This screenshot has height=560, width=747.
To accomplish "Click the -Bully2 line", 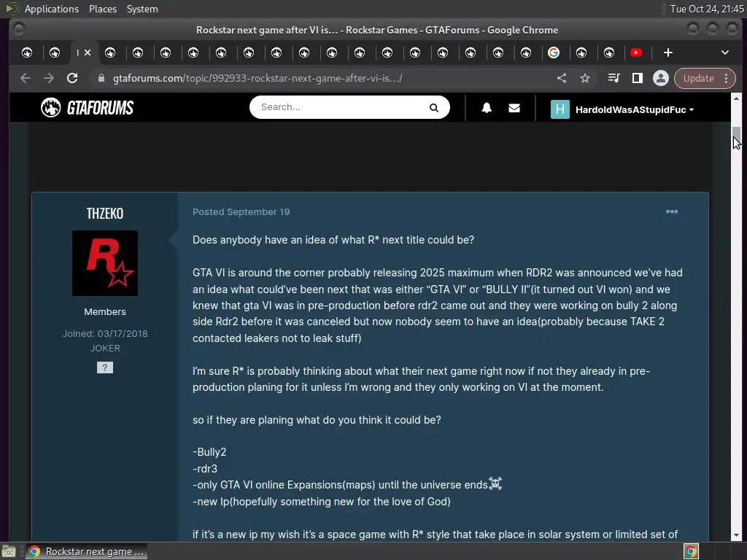I will click(209, 452).
